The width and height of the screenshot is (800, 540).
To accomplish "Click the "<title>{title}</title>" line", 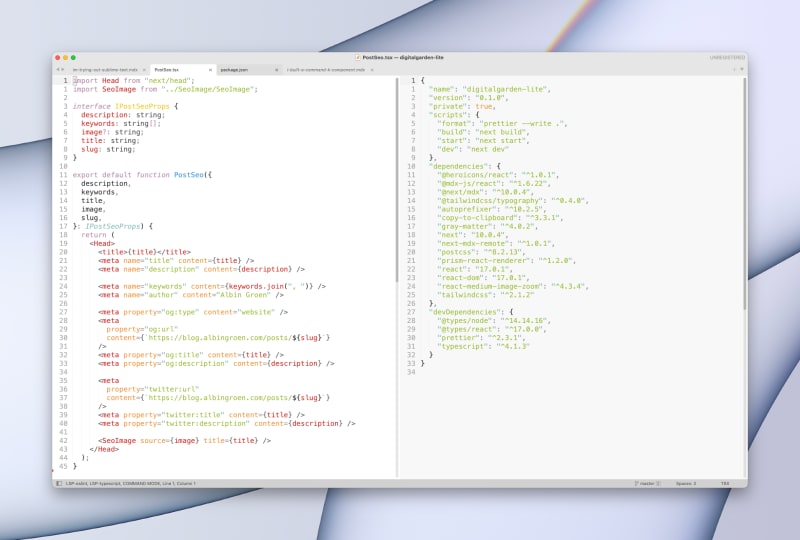I will coord(145,252).
